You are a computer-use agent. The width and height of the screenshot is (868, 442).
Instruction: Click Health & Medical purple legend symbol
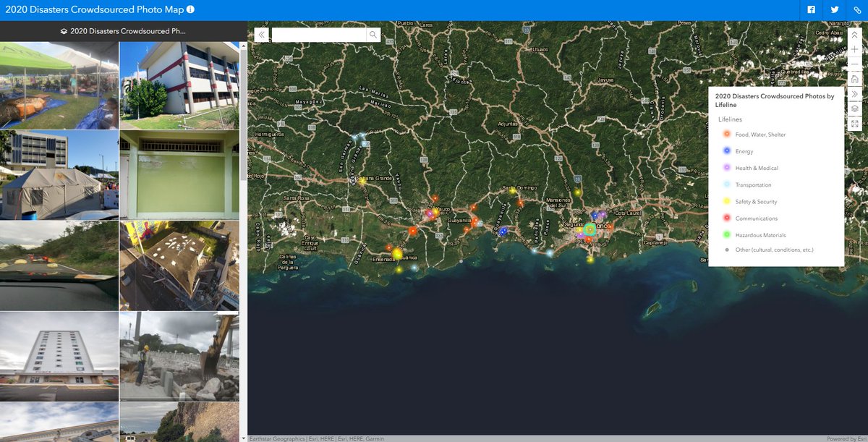[726, 167]
